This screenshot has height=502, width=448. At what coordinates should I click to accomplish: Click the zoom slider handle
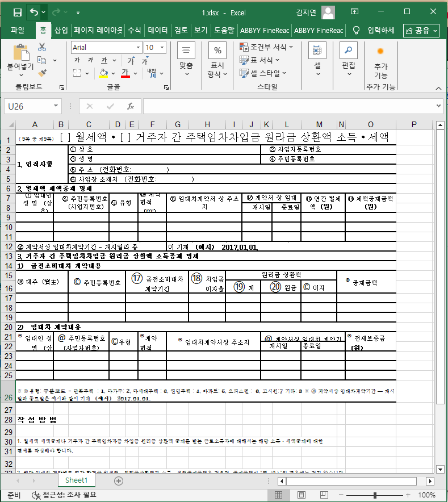375,495
